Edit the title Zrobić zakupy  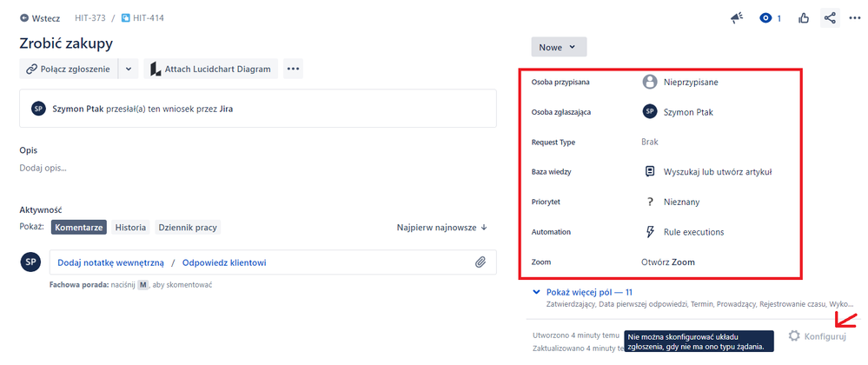[66, 43]
